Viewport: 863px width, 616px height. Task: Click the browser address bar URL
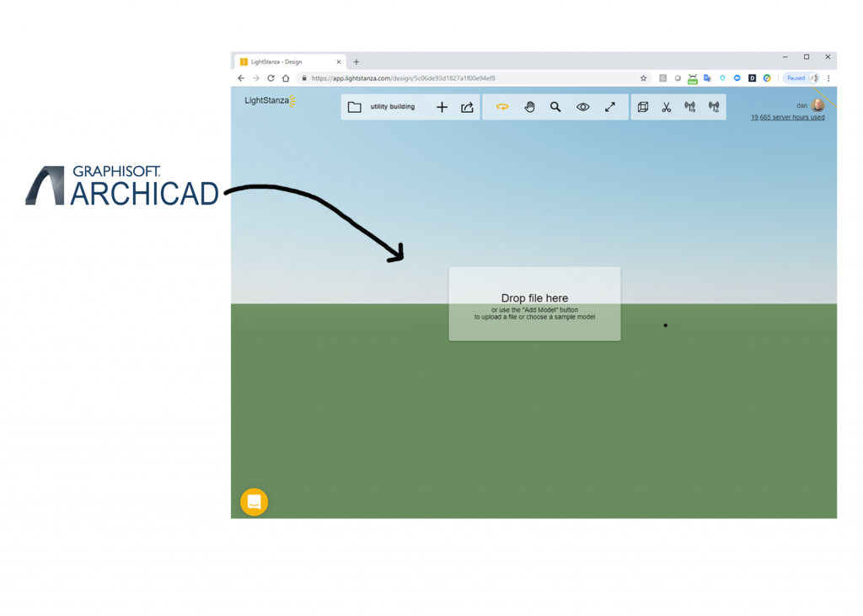tap(403, 78)
